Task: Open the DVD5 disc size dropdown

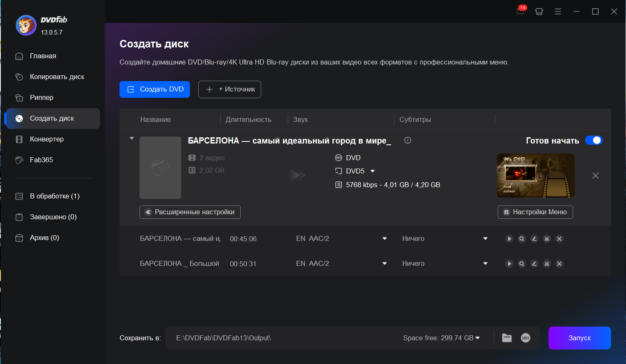Action: (x=372, y=171)
